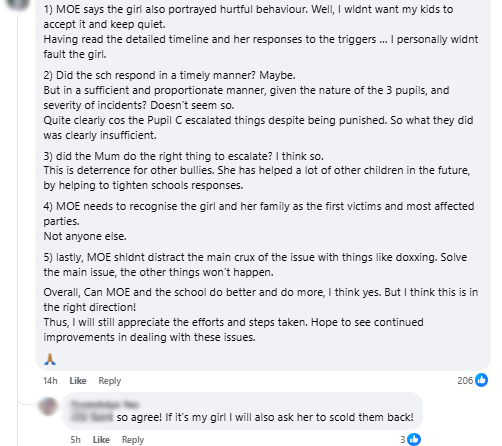
Task: Open the 5h timestamp link
Action: (x=75, y=440)
